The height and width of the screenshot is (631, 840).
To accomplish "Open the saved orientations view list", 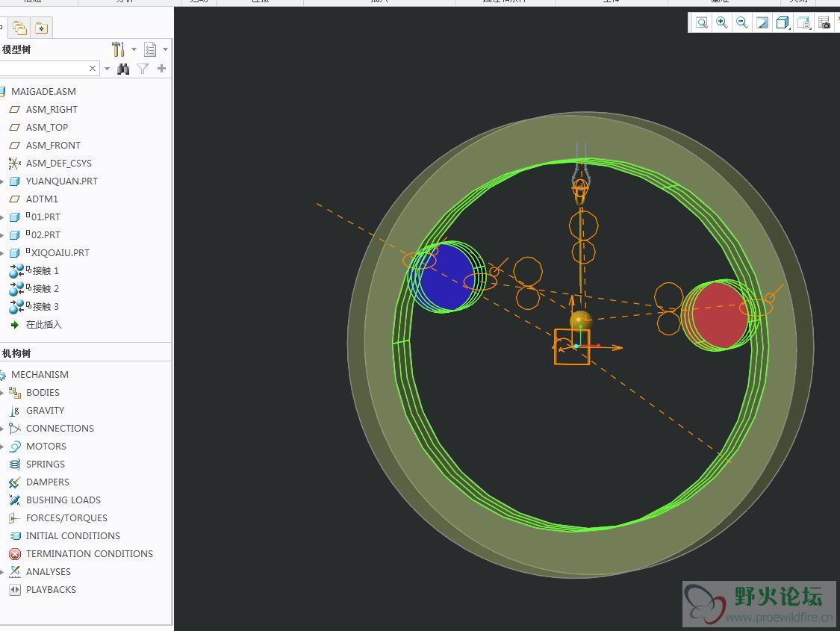I will [803, 22].
